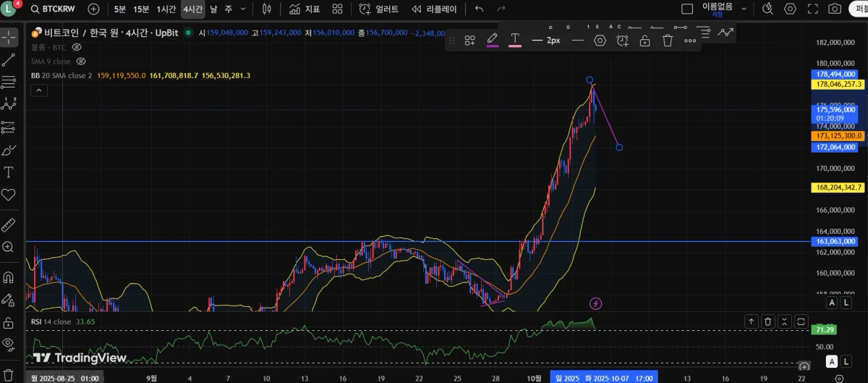Image resolution: width=868 pixels, height=383 pixels.
Task: Collapse the indicator legend with chevron button
Action: point(39,91)
